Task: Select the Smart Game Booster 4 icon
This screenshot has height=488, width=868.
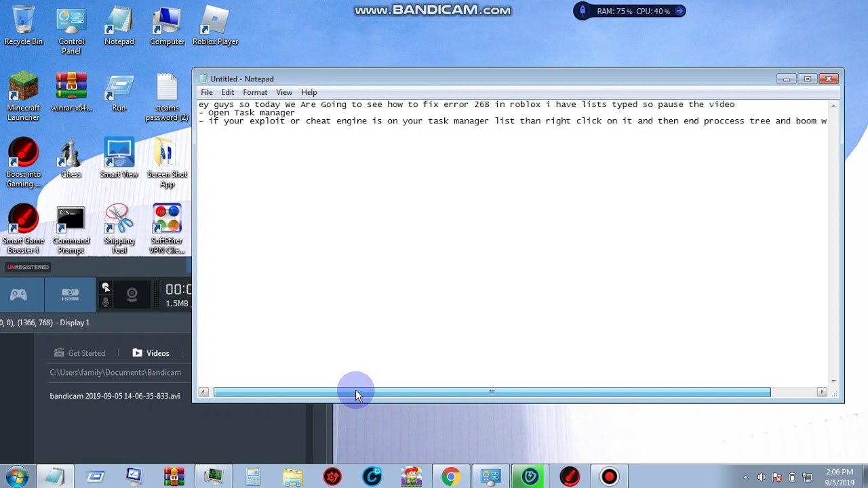Action: tap(23, 229)
